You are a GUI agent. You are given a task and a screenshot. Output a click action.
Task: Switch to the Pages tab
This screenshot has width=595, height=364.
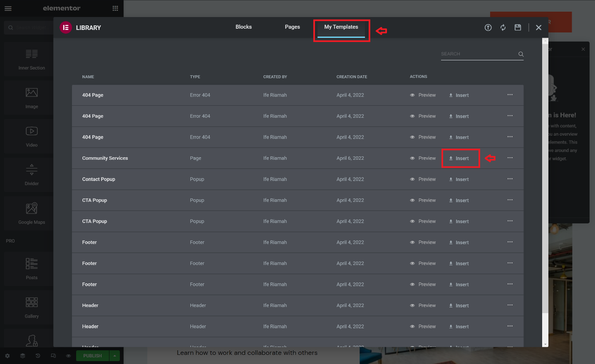click(x=292, y=27)
